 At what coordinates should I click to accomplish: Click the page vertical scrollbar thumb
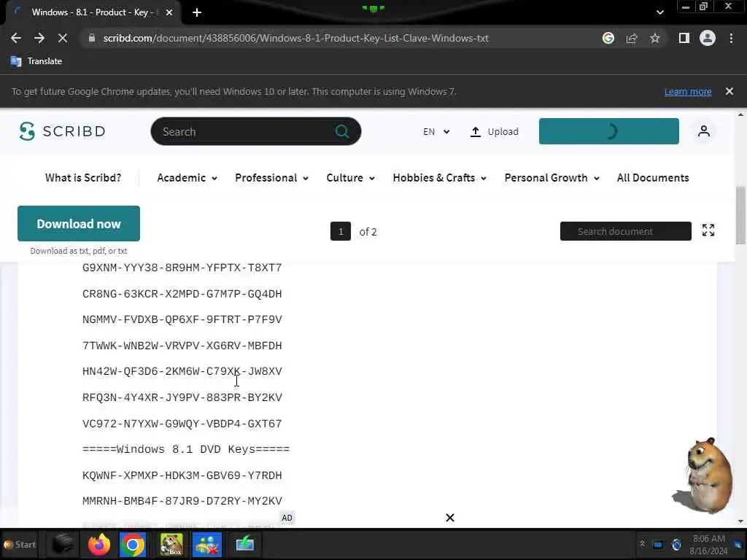(740, 214)
